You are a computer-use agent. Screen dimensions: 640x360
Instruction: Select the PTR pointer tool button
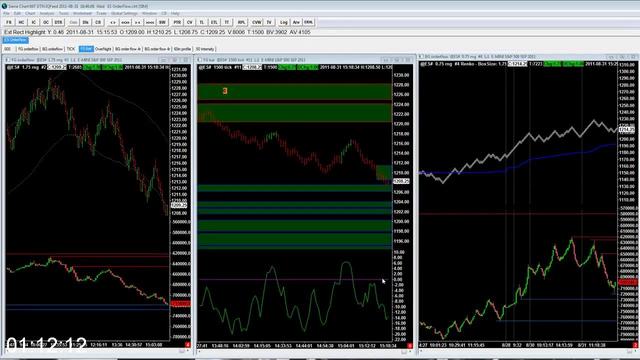pyautogui.click(x=177, y=22)
